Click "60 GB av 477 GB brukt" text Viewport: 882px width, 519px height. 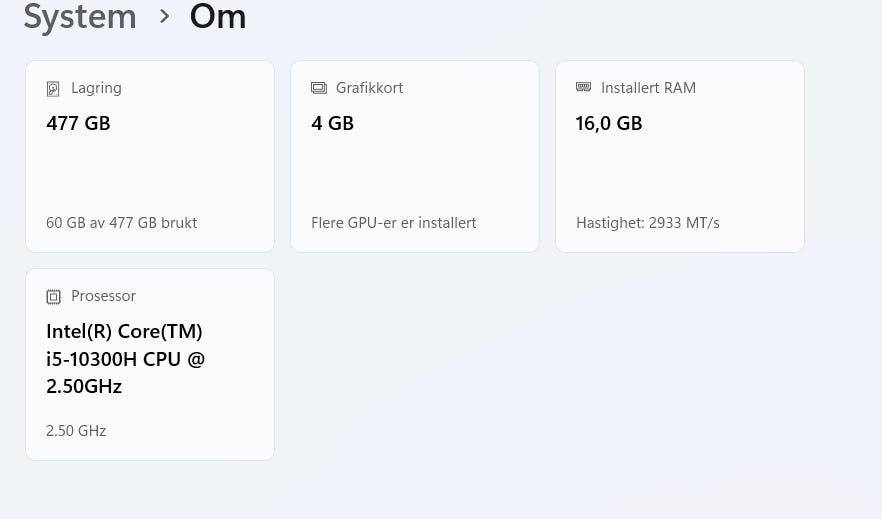[121, 223]
